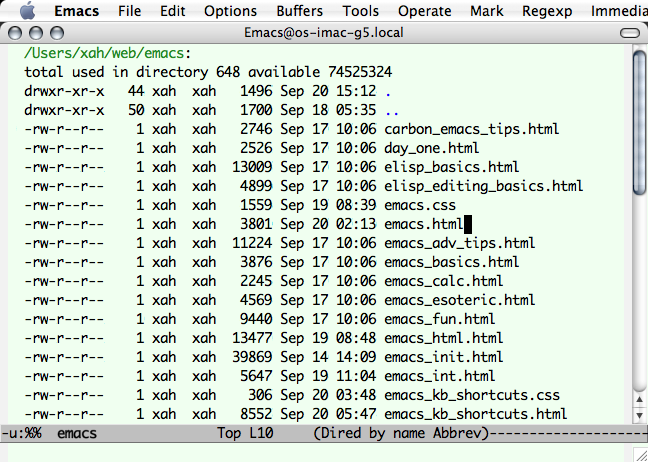Click the 'total used in directory 648' line
The height and width of the screenshot is (462, 648).
[208, 72]
